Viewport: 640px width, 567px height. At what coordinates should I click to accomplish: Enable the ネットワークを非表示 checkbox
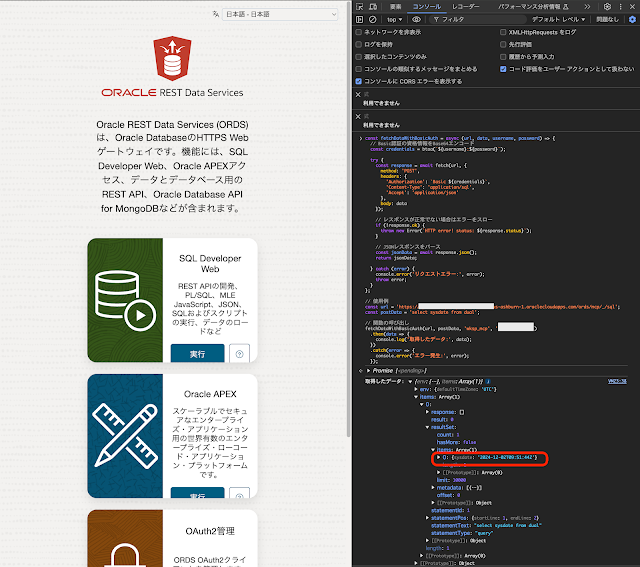(x=359, y=32)
